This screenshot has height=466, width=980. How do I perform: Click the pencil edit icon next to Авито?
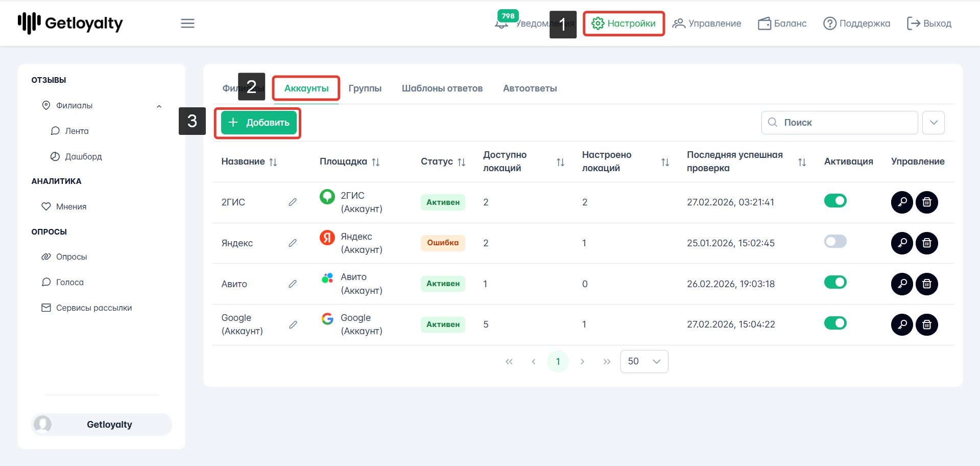pyautogui.click(x=293, y=284)
